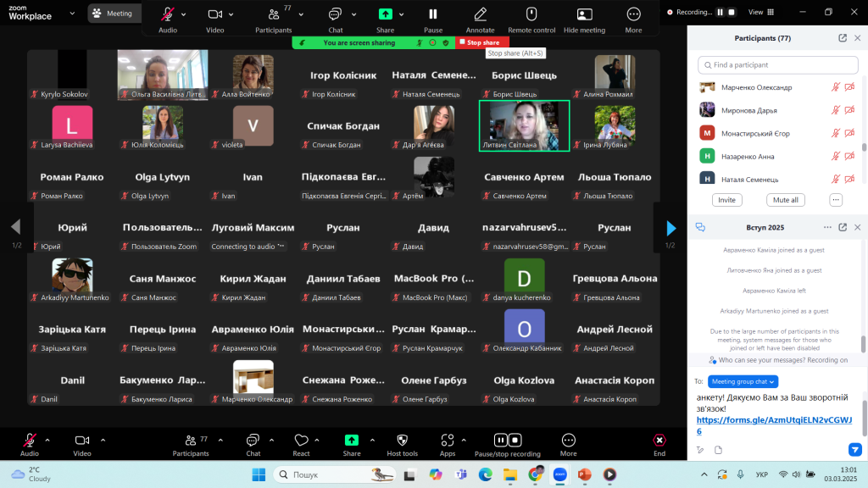This screenshot has width=868, height=488.
Task: Click the red Stop share button
Action: click(x=481, y=42)
